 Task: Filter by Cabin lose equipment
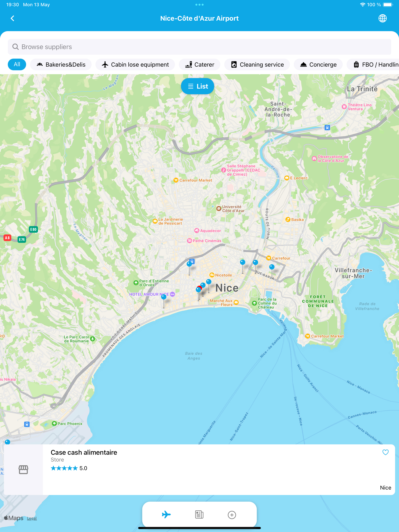point(135,64)
